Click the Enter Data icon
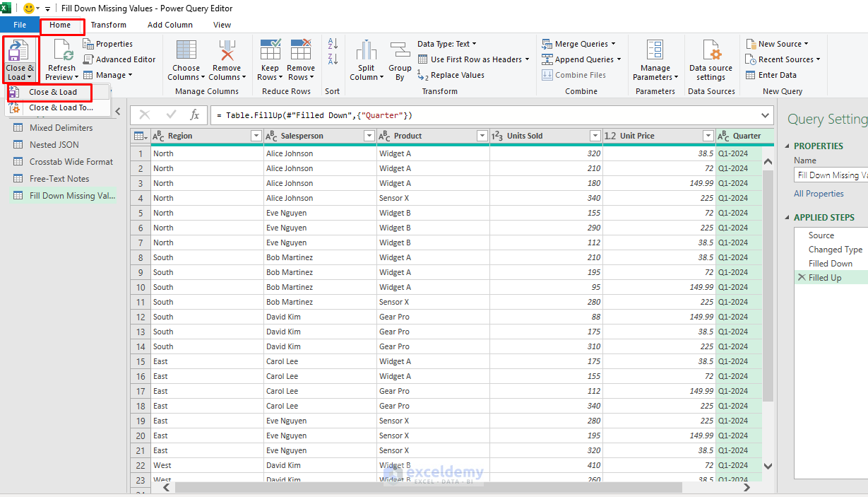The image size is (868, 497). [751, 75]
